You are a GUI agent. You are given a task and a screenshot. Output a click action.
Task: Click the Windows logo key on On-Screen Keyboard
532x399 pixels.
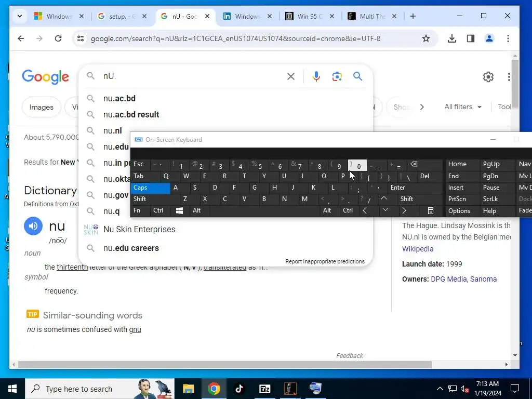179,211
